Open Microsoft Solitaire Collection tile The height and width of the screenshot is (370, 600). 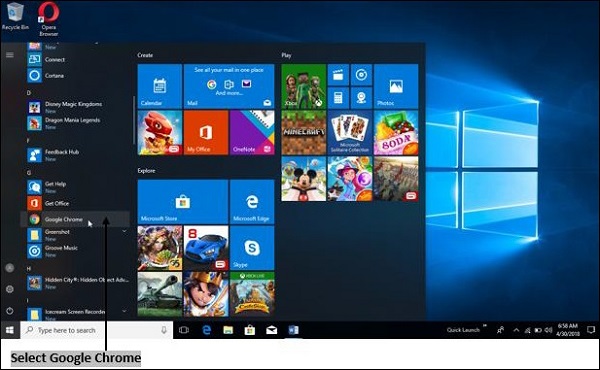350,132
